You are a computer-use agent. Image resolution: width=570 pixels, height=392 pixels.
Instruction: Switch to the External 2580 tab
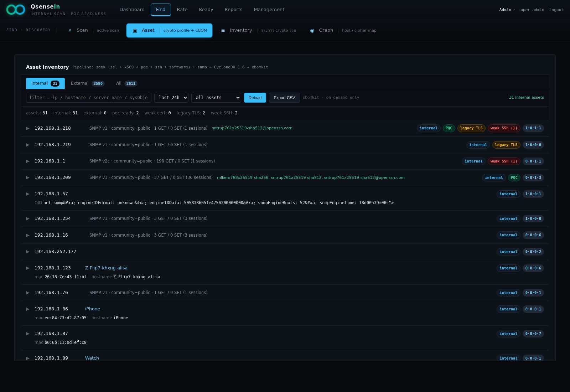point(87,83)
